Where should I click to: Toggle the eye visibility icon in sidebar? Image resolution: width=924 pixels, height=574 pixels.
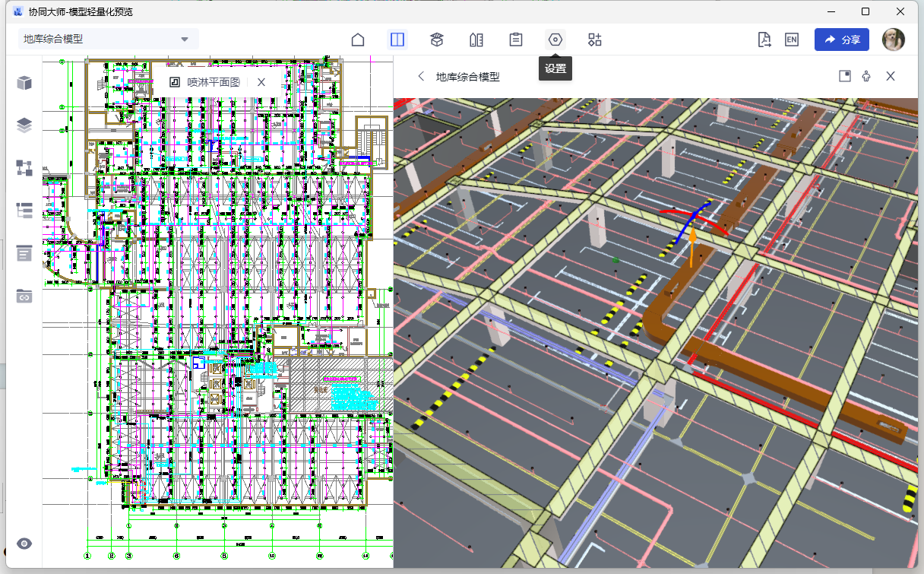tap(24, 544)
